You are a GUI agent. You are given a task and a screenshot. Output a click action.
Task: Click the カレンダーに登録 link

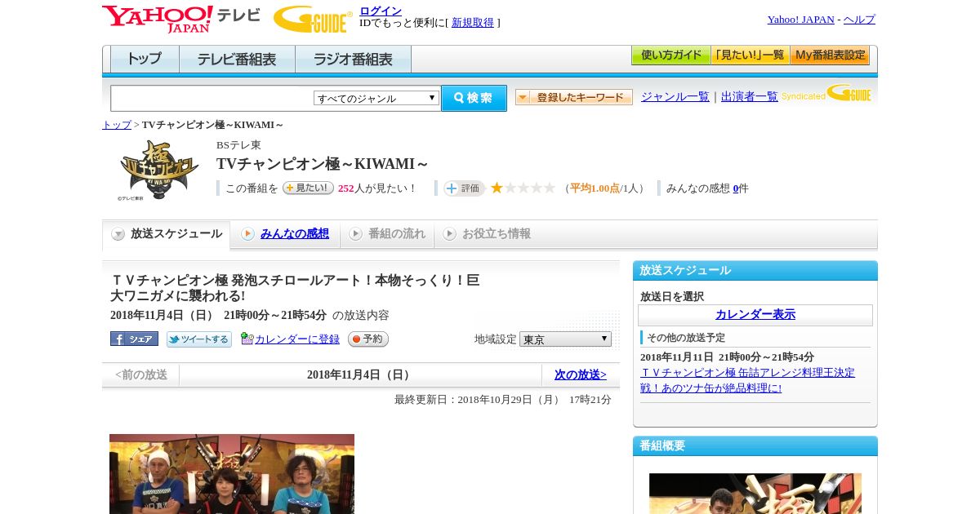(x=297, y=339)
